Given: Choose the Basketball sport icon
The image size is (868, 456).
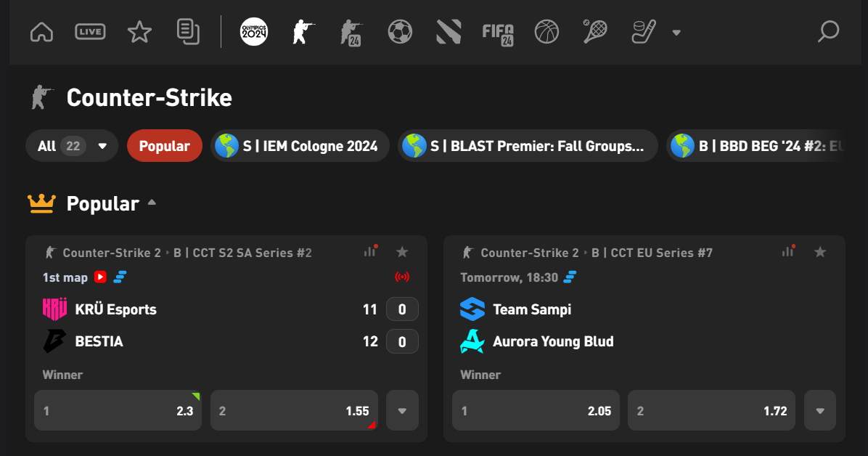Looking at the screenshot, I should 546,32.
